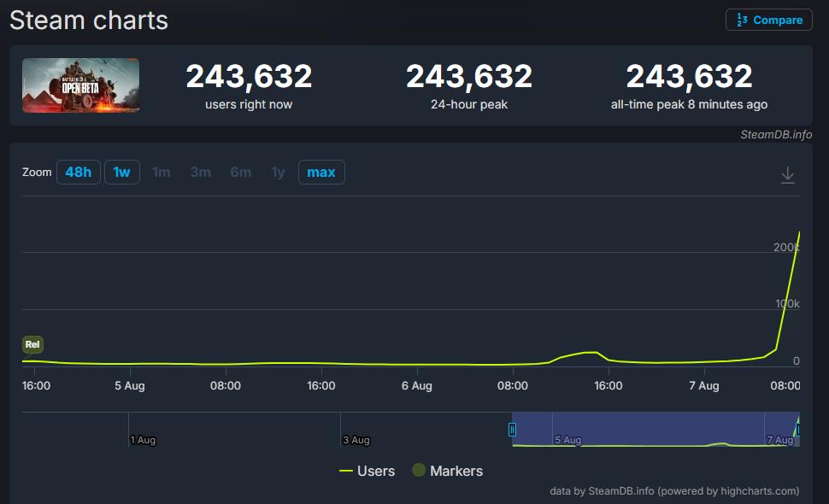
Task: Click the yellow Users line icon
Action: [x=346, y=471]
